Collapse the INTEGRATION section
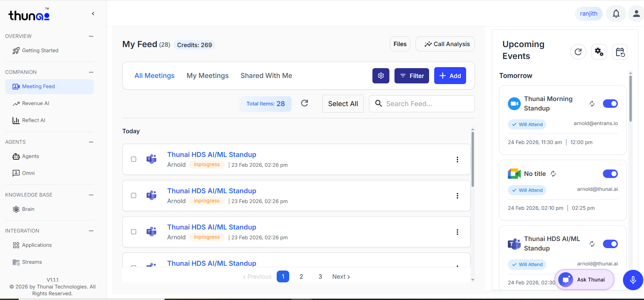Image resolution: width=644 pixels, height=300 pixels. [91, 231]
